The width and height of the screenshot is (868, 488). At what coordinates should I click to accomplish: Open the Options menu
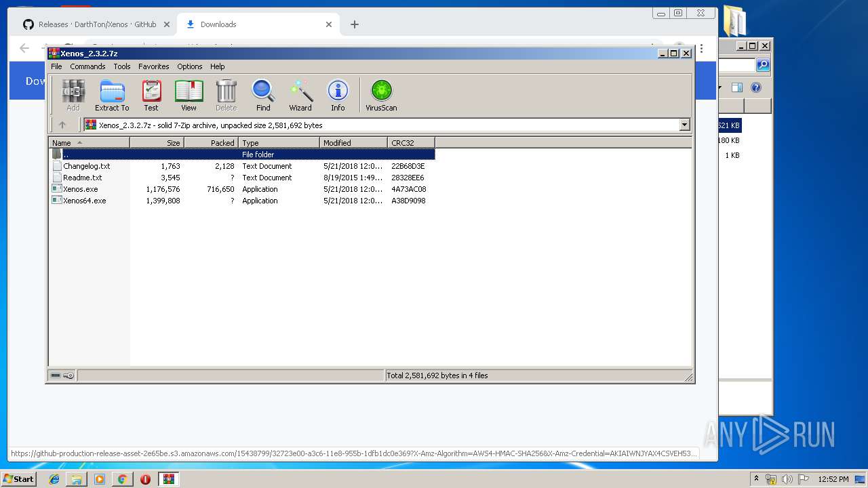point(190,66)
